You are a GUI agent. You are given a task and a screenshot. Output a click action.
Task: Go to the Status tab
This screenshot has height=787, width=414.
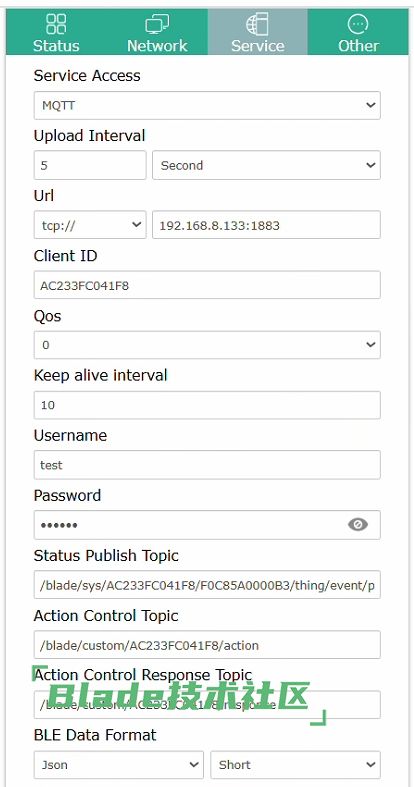click(x=56, y=32)
